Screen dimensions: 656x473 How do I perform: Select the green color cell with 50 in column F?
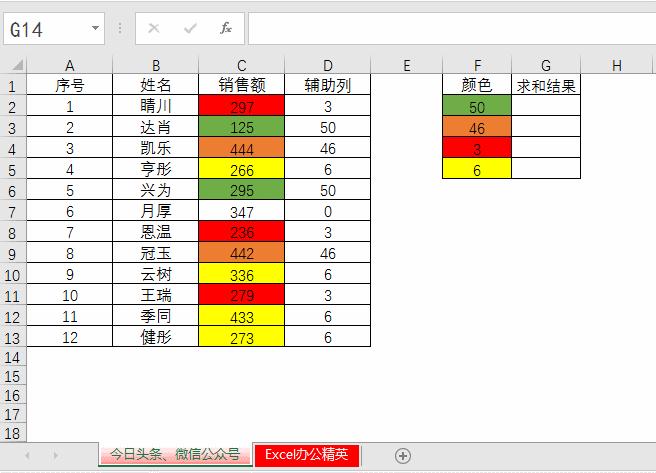click(x=477, y=106)
